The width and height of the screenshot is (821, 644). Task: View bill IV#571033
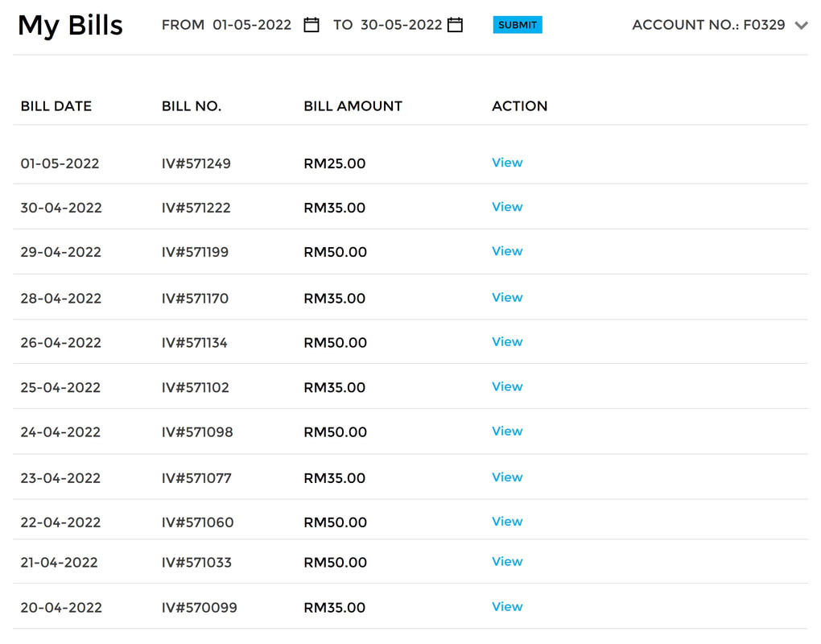coord(507,561)
